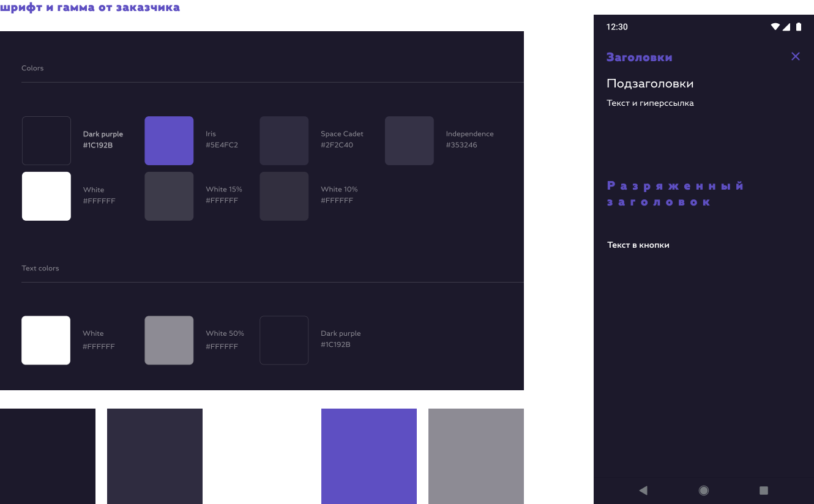814x504 pixels.
Task: Click the hex code #353246
Action: [461, 145]
